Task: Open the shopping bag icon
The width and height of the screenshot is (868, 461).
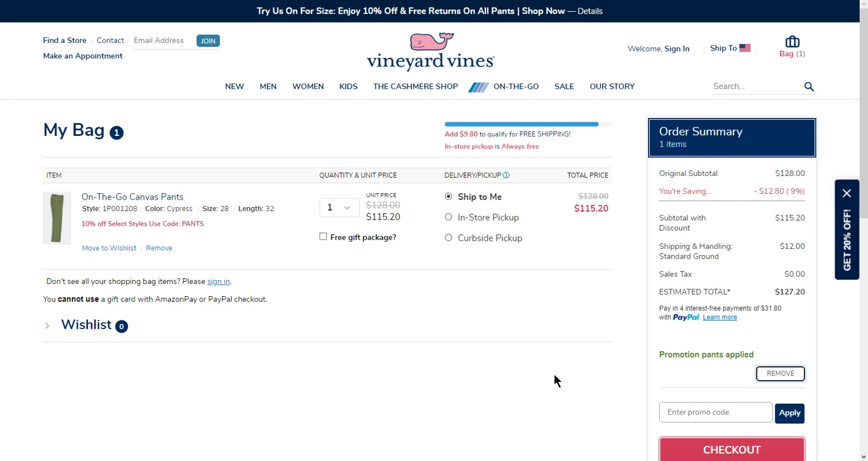Action: (x=792, y=42)
